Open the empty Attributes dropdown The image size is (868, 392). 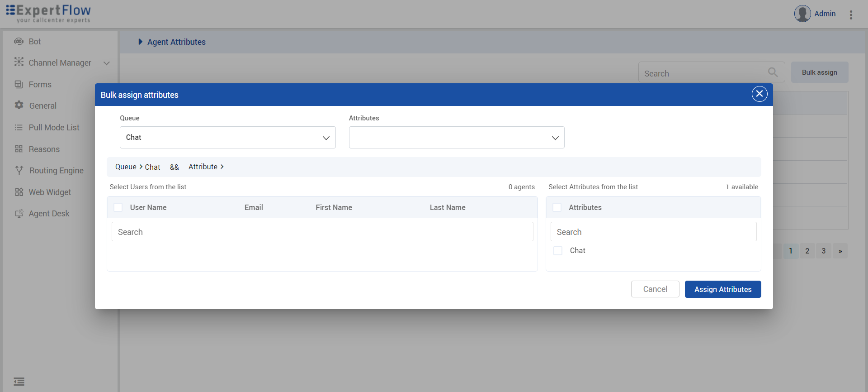pyautogui.click(x=457, y=137)
